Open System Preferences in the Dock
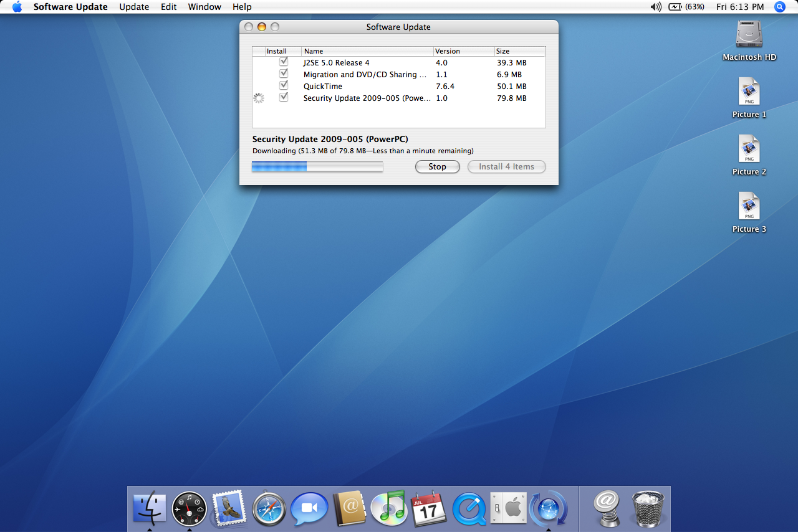 (509, 508)
